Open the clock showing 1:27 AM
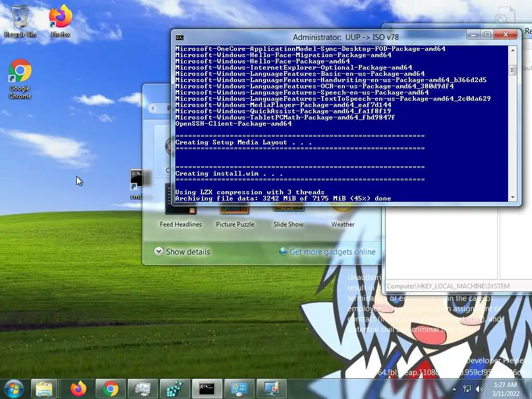This screenshot has width=532, height=399. point(506,389)
